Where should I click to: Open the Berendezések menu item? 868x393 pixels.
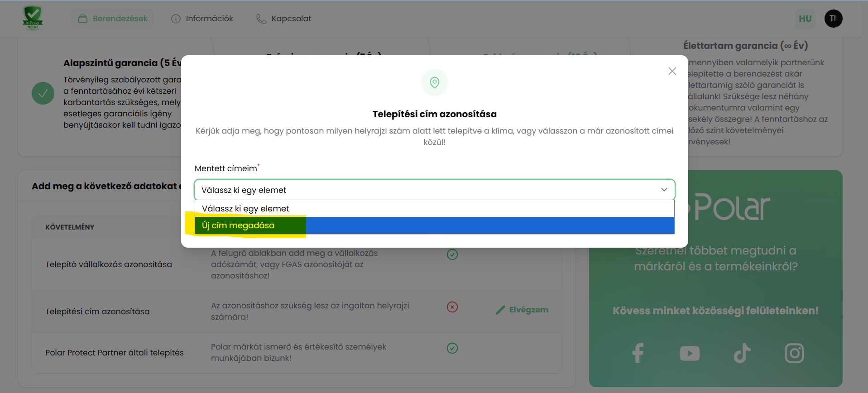(113, 19)
